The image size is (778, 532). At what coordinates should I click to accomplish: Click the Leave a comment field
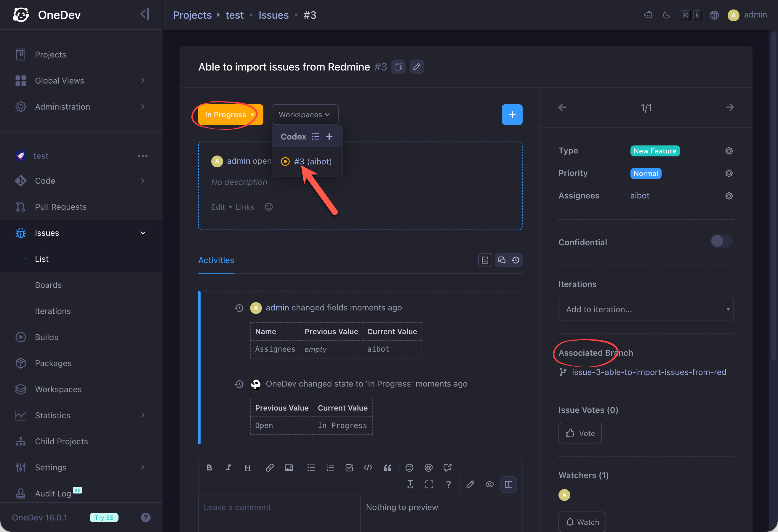coord(279,514)
